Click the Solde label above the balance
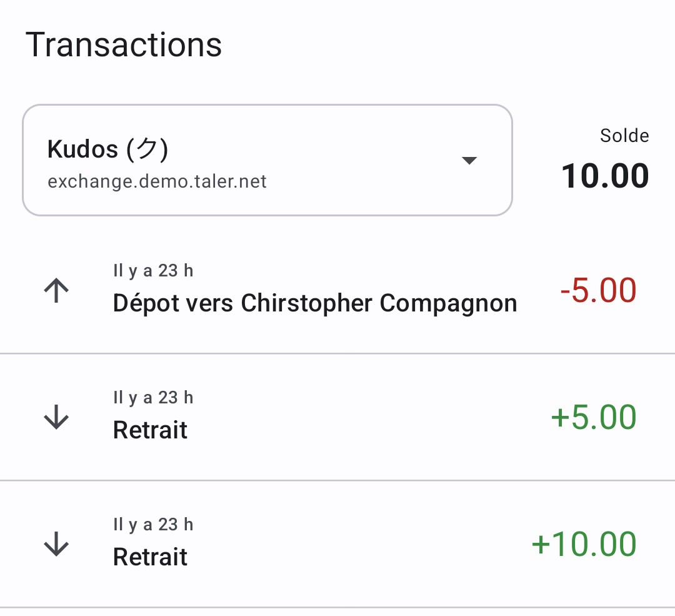675x616 pixels. pyautogui.click(x=624, y=135)
